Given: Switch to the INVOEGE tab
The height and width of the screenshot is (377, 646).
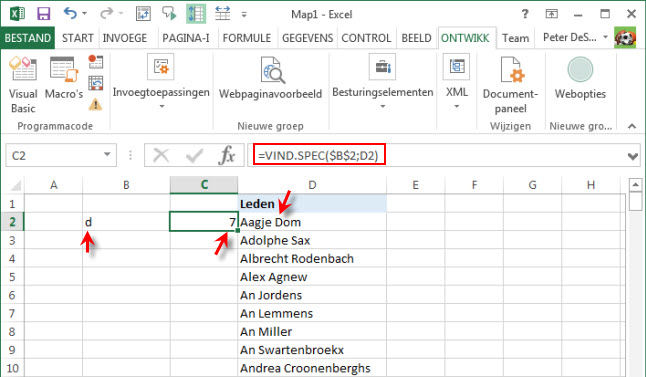Looking at the screenshot, I should (125, 38).
